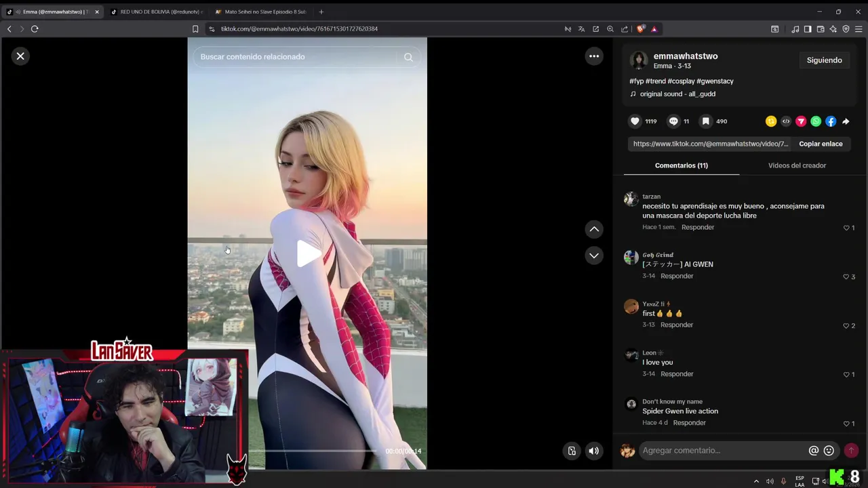Send to friends red share icon

801,121
